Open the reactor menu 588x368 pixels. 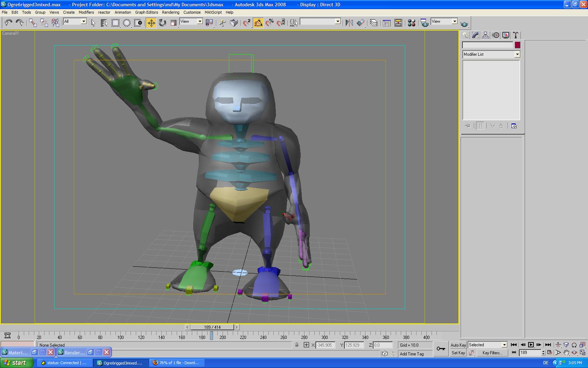[104, 12]
